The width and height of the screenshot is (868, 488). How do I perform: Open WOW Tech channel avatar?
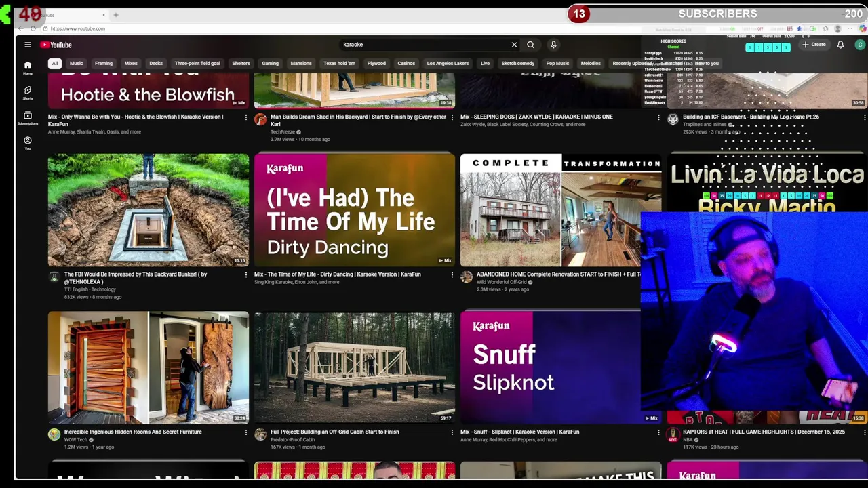[54, 434]
